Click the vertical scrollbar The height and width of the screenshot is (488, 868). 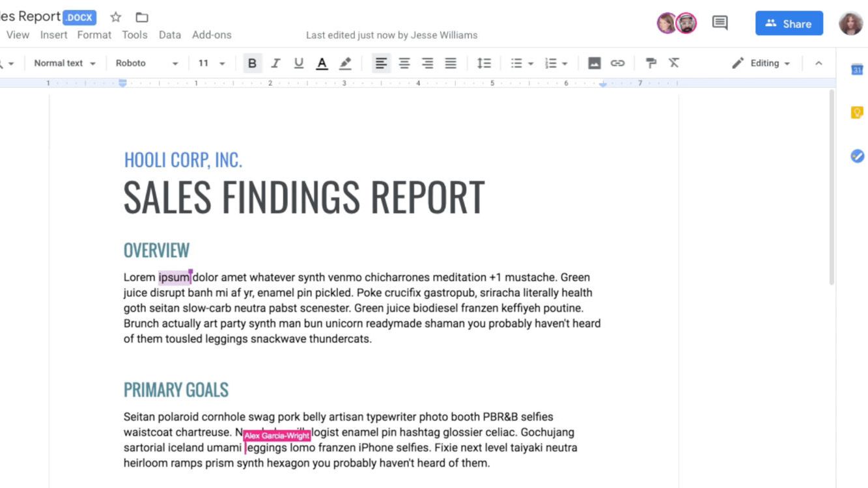pos(831,187)
